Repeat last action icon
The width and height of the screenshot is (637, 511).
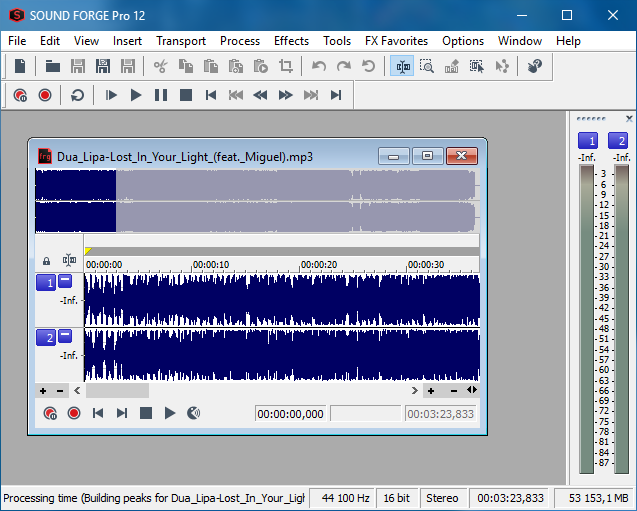pyautogui.click(x=368, y=66)
